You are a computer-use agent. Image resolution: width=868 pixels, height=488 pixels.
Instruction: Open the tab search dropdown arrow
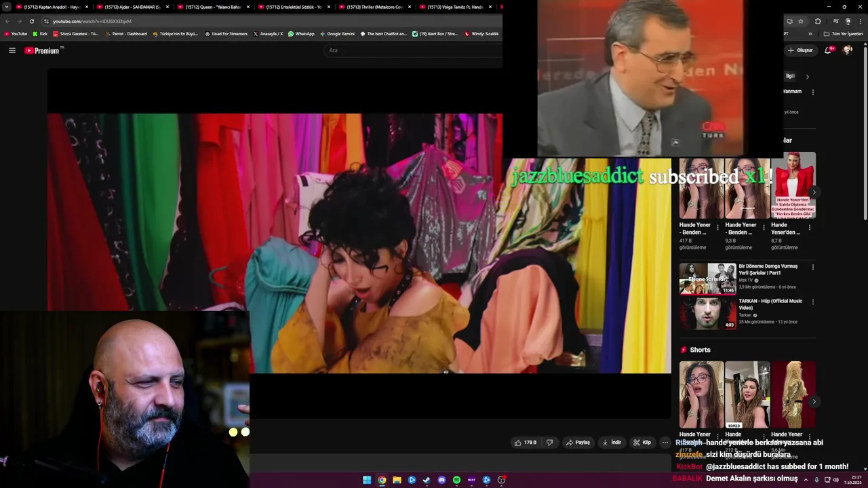tap(7, 7)
